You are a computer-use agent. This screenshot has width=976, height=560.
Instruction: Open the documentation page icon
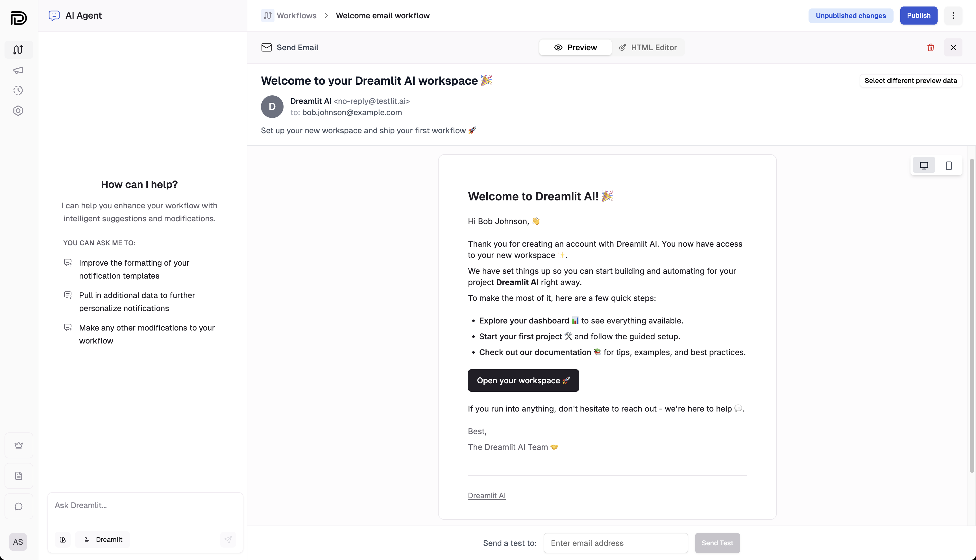[18, 476]
